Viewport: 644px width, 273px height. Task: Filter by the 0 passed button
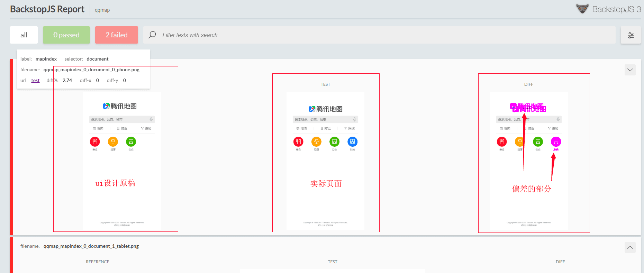[66, 35]
